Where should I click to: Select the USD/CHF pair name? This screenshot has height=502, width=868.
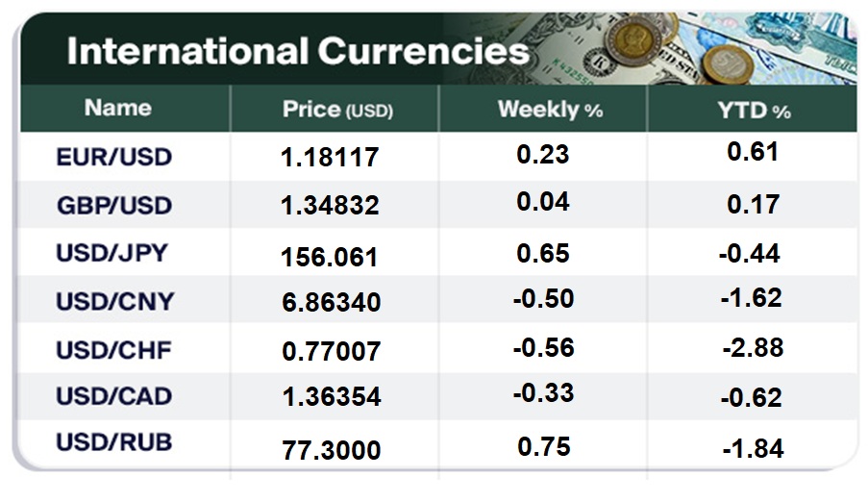pos(113,349)
